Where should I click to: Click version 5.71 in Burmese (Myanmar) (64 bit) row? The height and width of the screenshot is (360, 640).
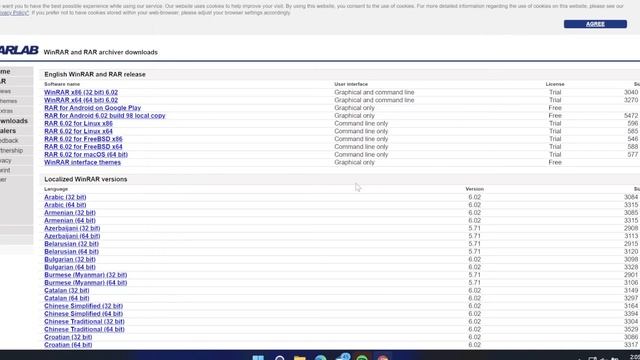[x=474, y=282]
